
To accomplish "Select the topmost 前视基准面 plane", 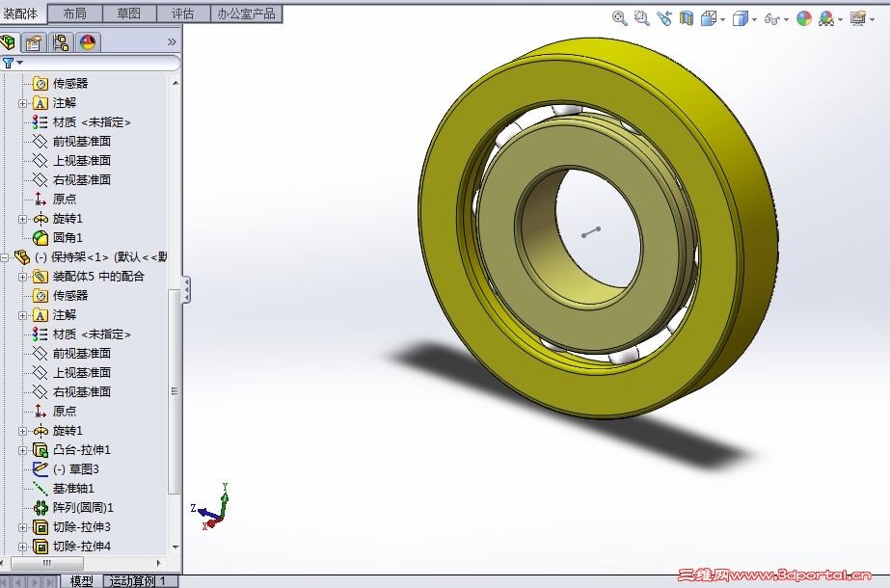I will coord(82,142).
